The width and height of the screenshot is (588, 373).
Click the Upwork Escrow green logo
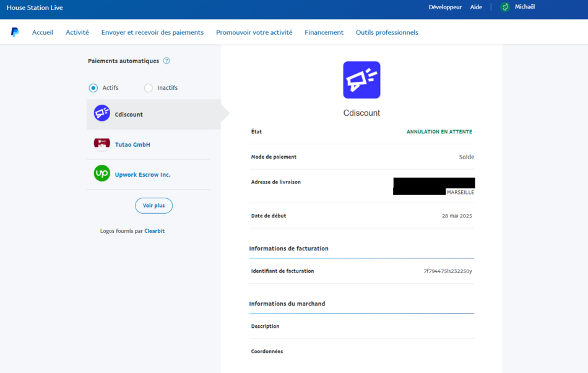[102, 173]
